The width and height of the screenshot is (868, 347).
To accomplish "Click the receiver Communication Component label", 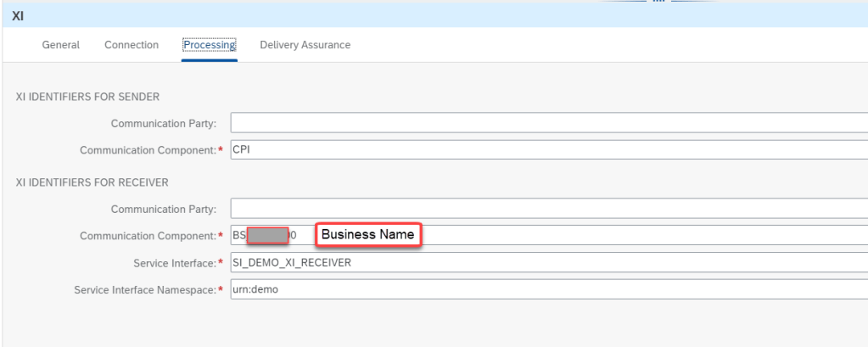I will click(x=148, y=235).
